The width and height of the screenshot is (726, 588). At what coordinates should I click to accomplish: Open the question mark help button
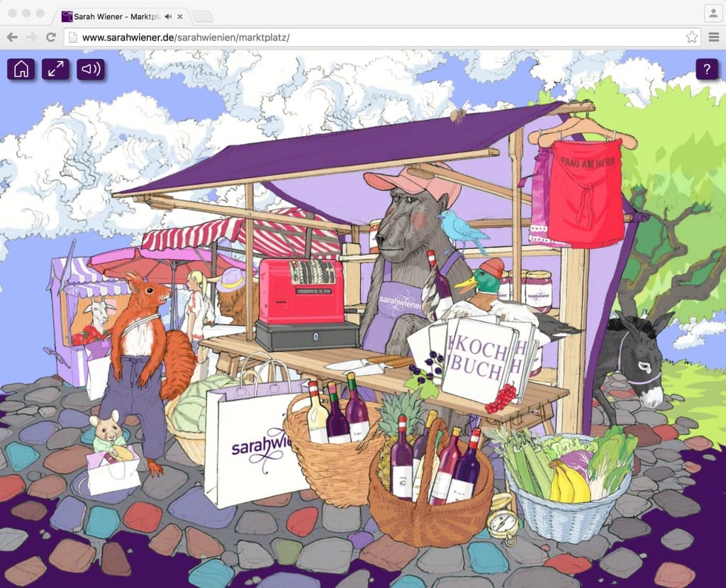(x=706, y=69)
